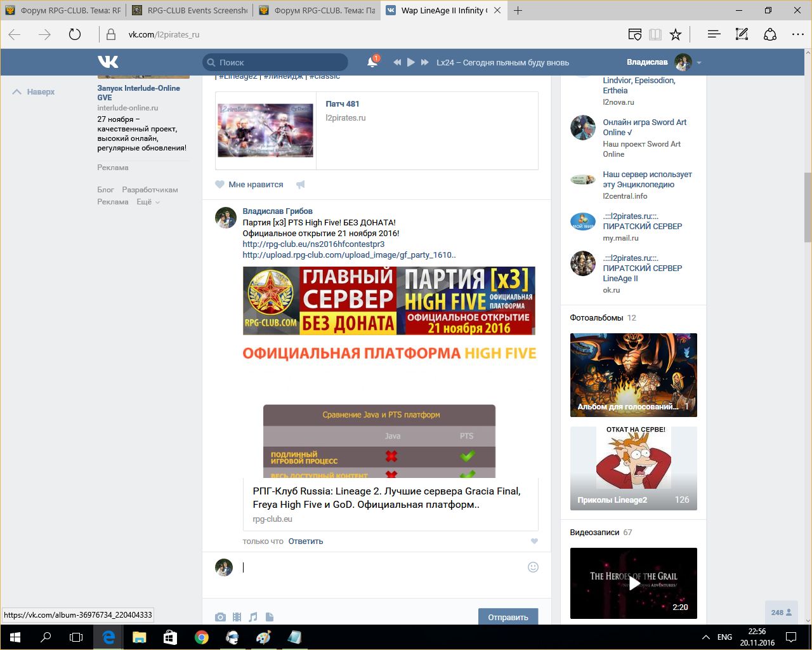Click Ответить reply link
This screenshot has width=812, height=650.
(x=306, y=541)
